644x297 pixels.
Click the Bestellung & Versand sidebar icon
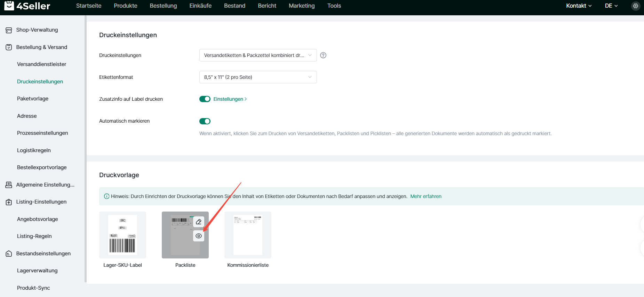[x=9, y=47]
